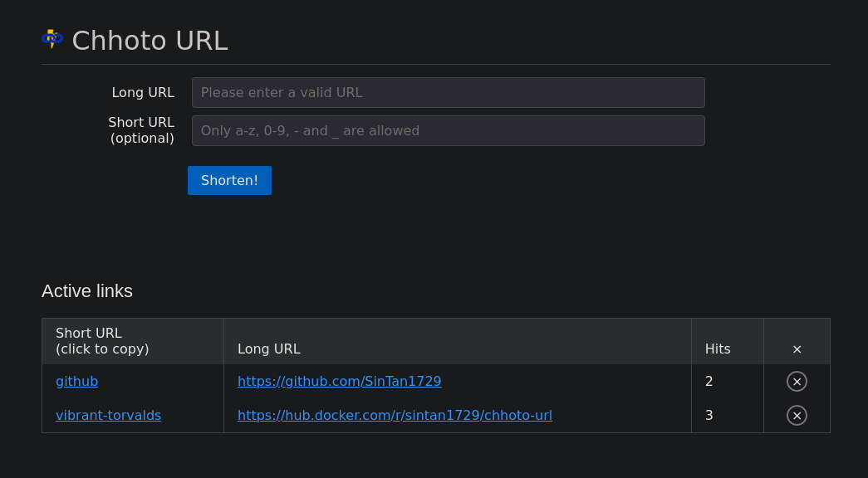Click the Short URL (click to copy) column header
Viewport: 868px width, 478px height.
click(102, 341)
